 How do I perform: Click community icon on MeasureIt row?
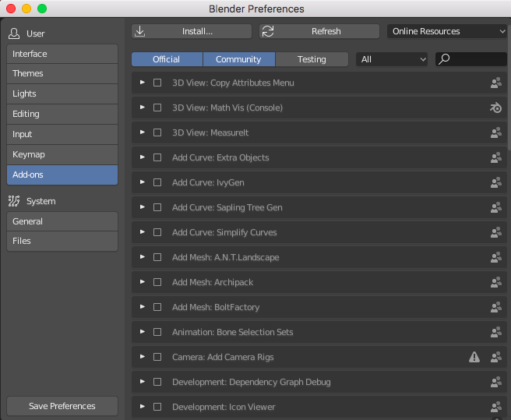pos(496,132)
